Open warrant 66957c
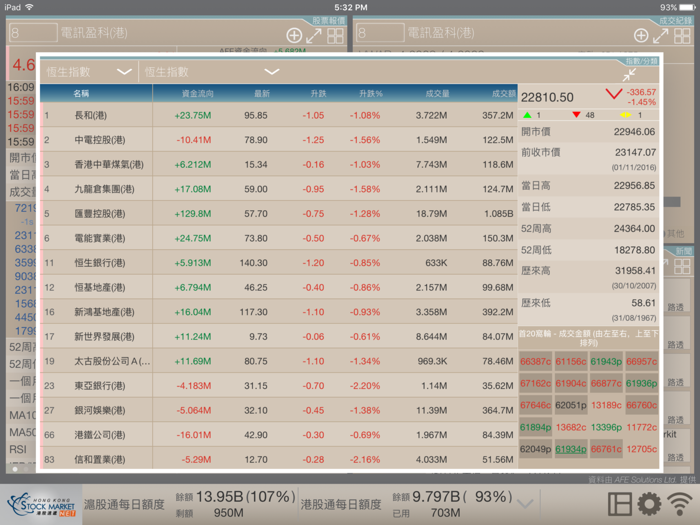The height and width of the screenshot is (525, 700). (x=642, y=362)
